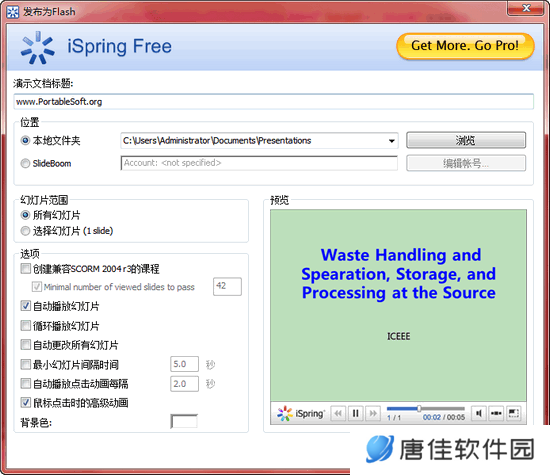
Task: Select the SlideBoom radio button
Action: 25,163
